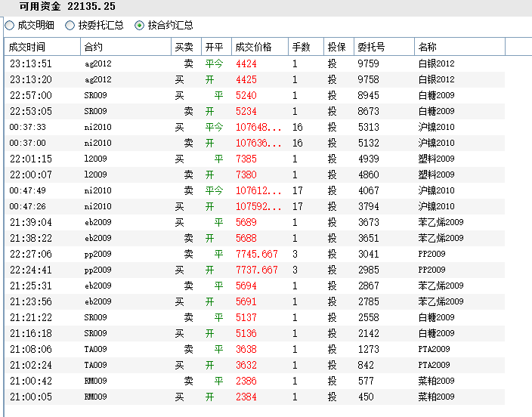Click the price 2384 cell
This screenshot has height=417, width=532.
(246, 397)
